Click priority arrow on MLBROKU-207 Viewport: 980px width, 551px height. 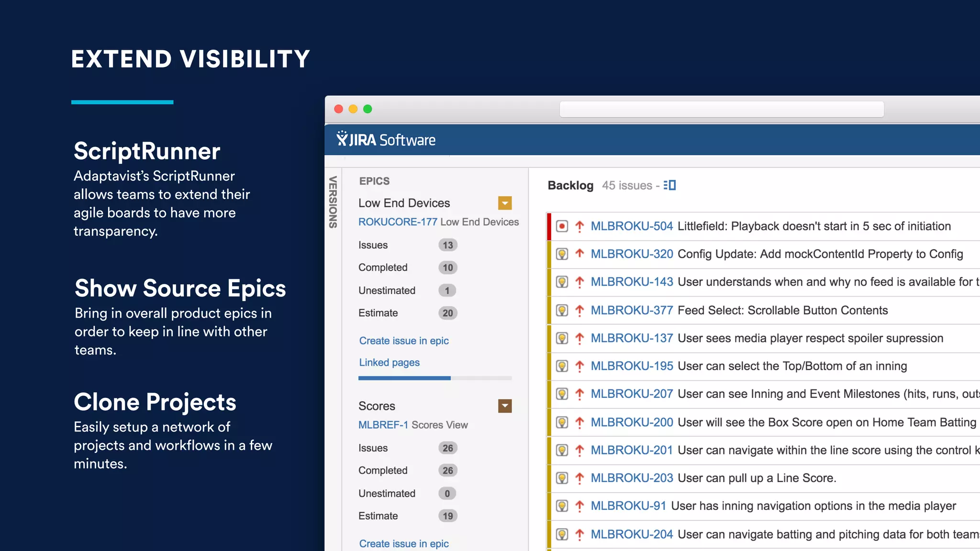click(x=579, y=394)
